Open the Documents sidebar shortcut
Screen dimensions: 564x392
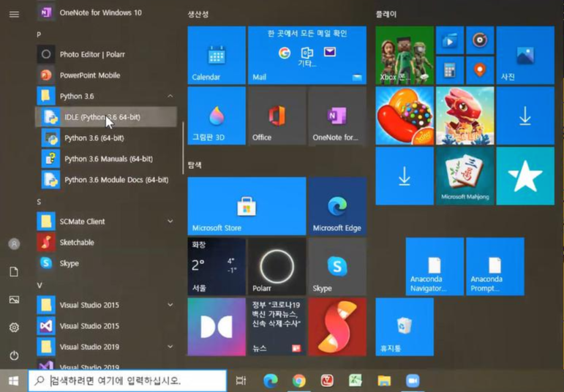pyautogui.click(x=14, y=272)
